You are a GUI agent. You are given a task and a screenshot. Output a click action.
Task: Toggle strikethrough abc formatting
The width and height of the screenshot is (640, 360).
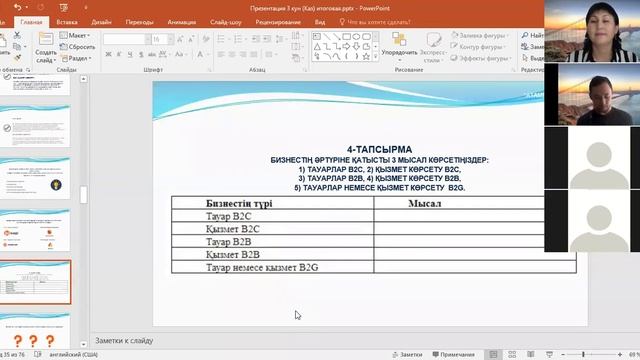pos(152,54)
